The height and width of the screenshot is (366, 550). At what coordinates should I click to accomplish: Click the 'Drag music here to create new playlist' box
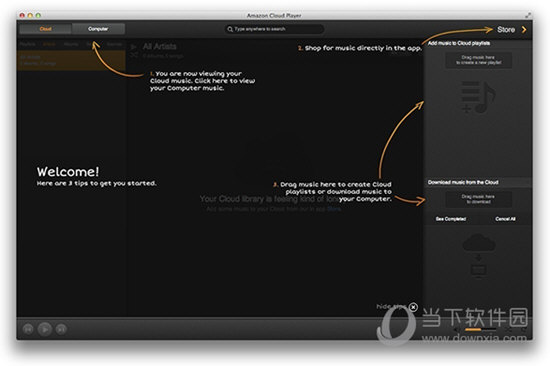pyautogui.click(x=478, y=60)
